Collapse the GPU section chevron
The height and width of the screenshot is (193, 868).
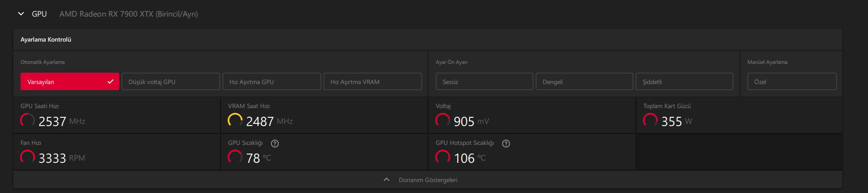21,14
